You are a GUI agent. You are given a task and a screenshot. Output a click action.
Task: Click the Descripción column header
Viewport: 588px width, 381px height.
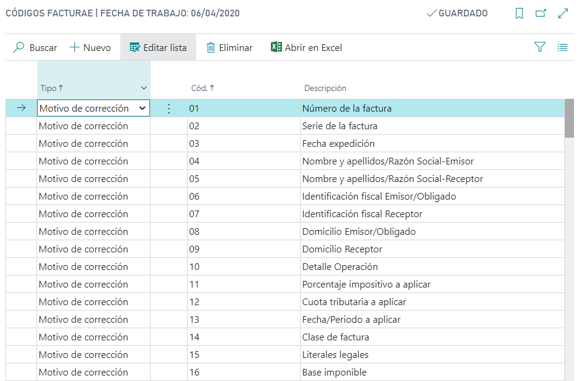click(325, 88)
